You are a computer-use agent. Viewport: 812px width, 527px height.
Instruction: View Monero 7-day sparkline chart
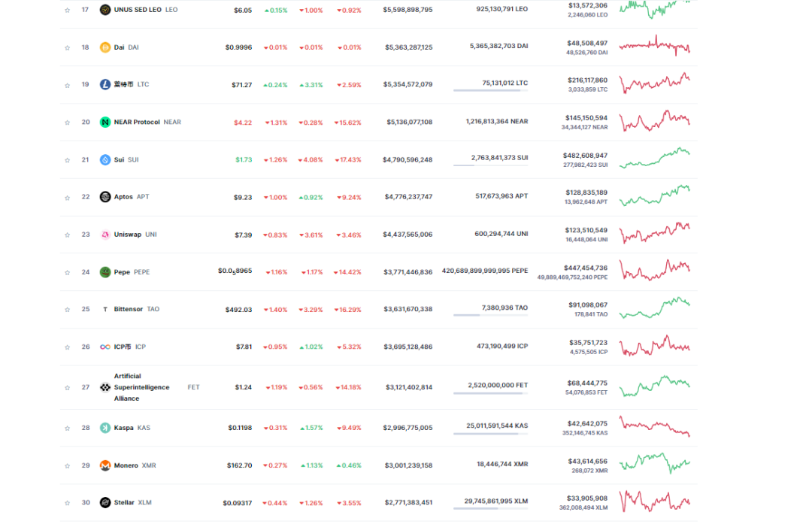[x=655, y=463]
